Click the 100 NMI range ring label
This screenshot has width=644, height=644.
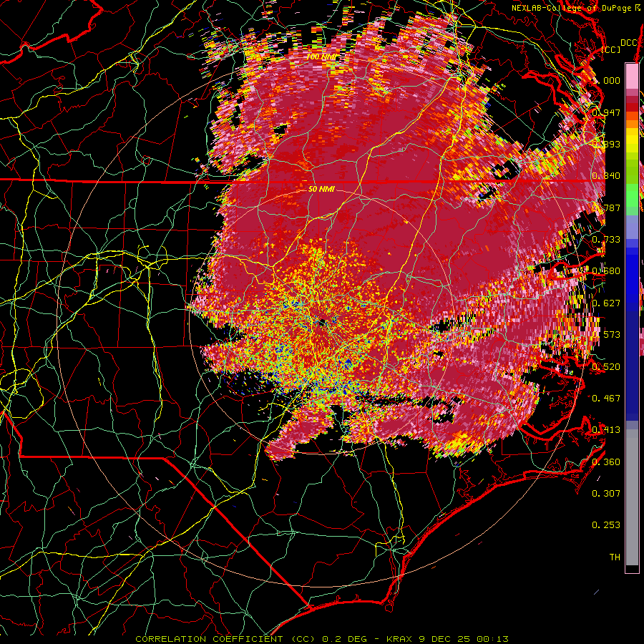tap(321, 57)
